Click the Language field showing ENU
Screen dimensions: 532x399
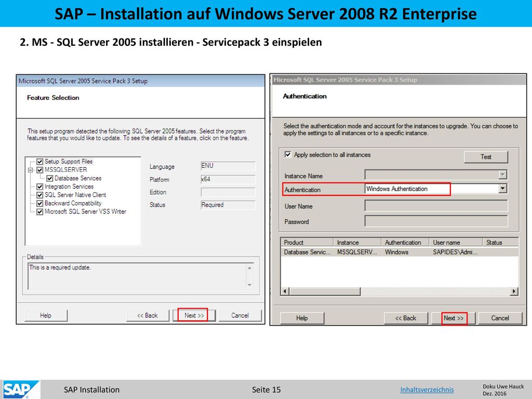pos(228,166)
